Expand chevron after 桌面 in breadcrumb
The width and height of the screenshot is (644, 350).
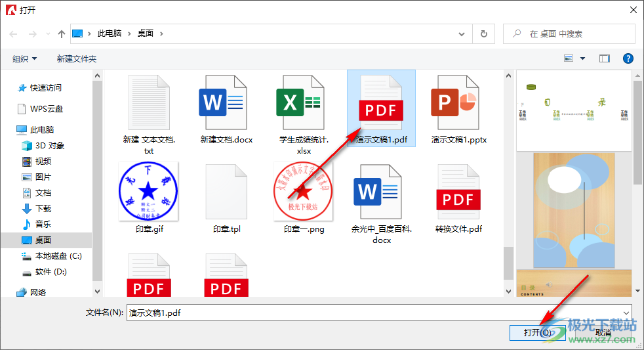click(x=161, y=33)
